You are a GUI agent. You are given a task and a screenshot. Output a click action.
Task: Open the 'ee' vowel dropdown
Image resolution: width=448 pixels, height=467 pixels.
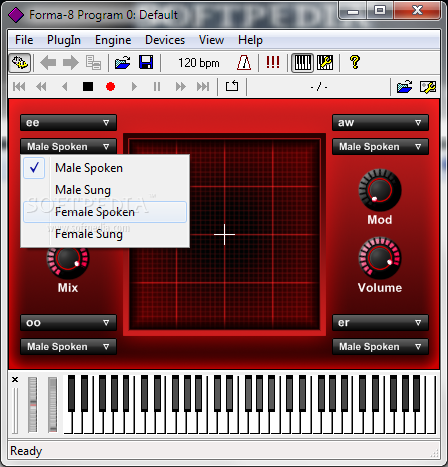(68, 122)
